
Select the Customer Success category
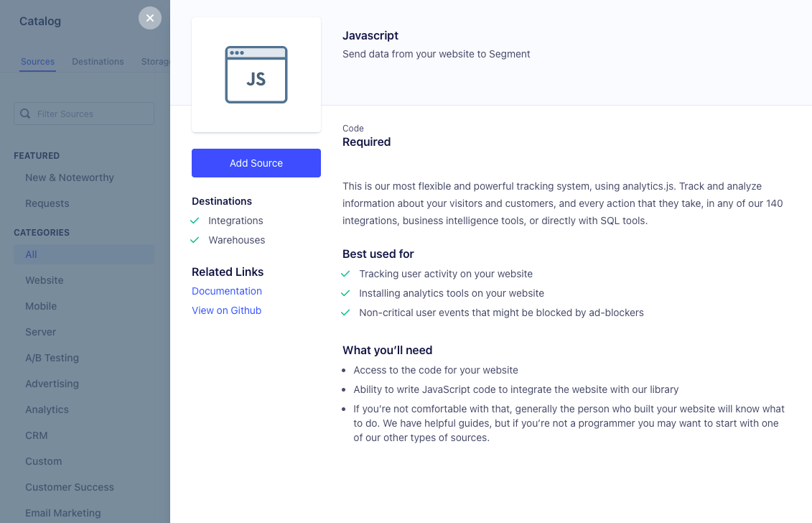(70, 488)
